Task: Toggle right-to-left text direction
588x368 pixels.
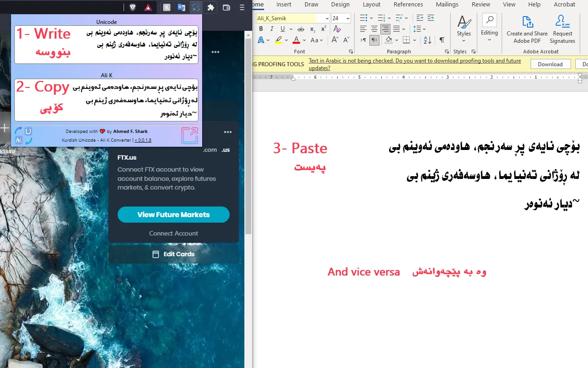Action: coord(374,40)
